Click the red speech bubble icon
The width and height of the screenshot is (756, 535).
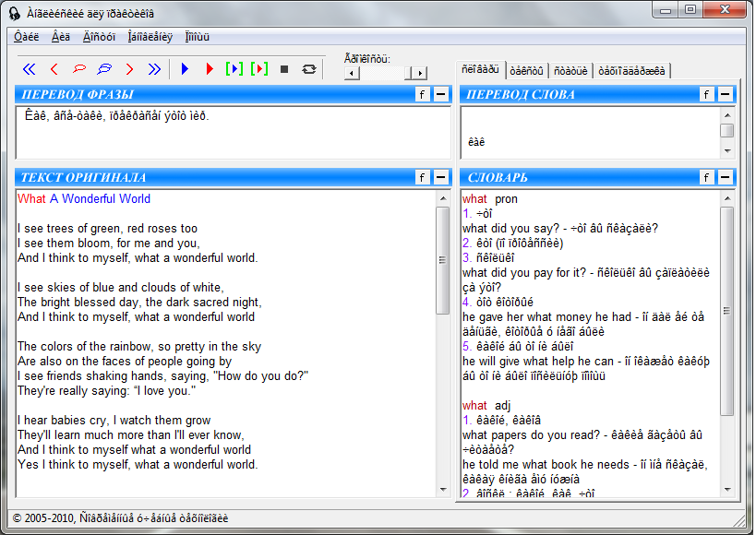pyautogui.click(x=79, y=69)
